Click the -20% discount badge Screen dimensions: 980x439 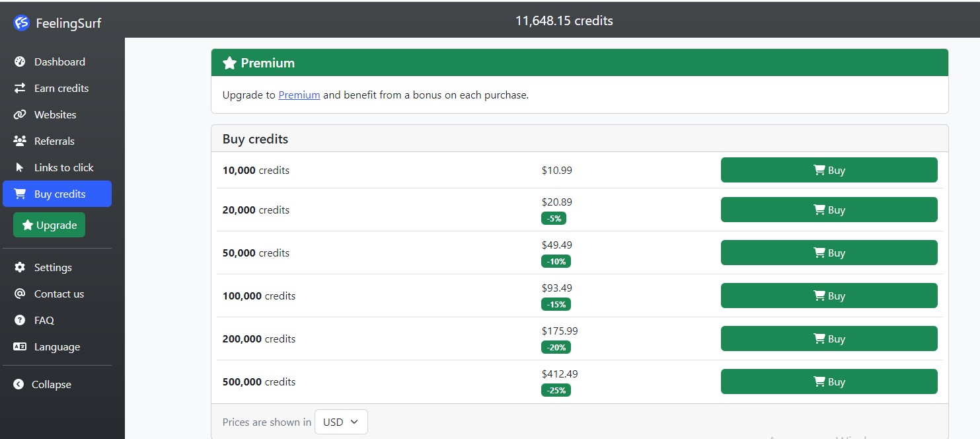pyautogui.click(x=556, y=347)
